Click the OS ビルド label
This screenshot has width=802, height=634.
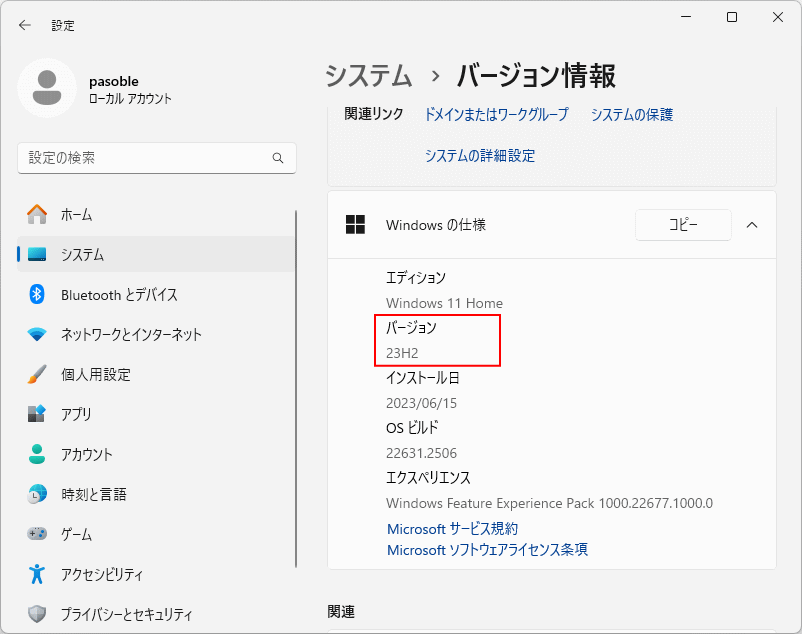coord(412,428)
